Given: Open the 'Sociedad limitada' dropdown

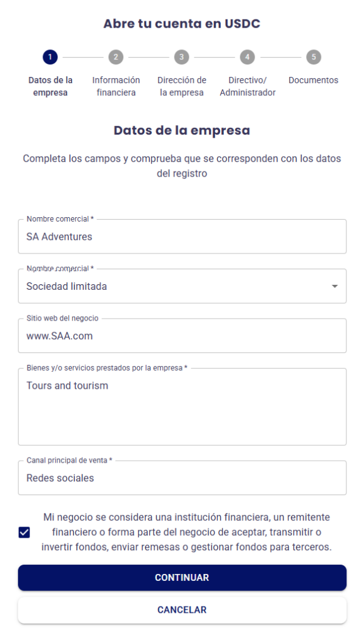Looking at the screenshot, I should [x=182, y=286].
